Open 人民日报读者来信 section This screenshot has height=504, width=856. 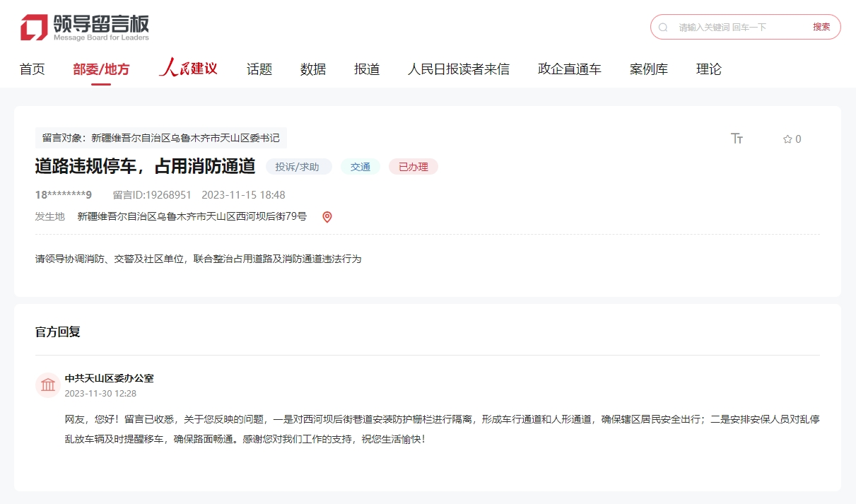[x=458, y=69]
